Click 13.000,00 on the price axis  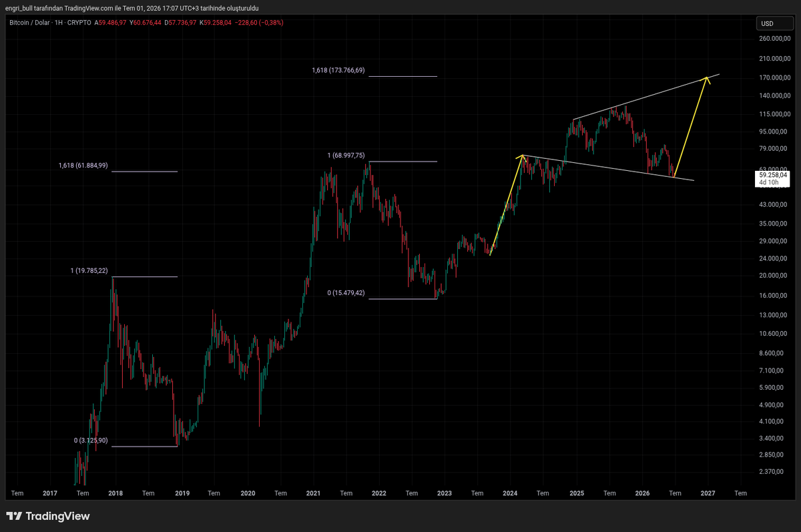(774, 315)
